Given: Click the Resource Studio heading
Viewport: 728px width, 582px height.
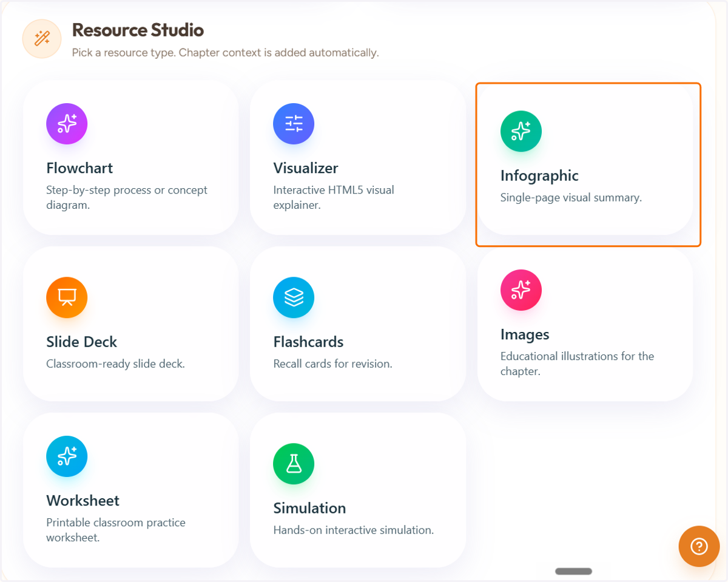Looking at the screenshot, I should pyautogui.click(x=138, y=30).
